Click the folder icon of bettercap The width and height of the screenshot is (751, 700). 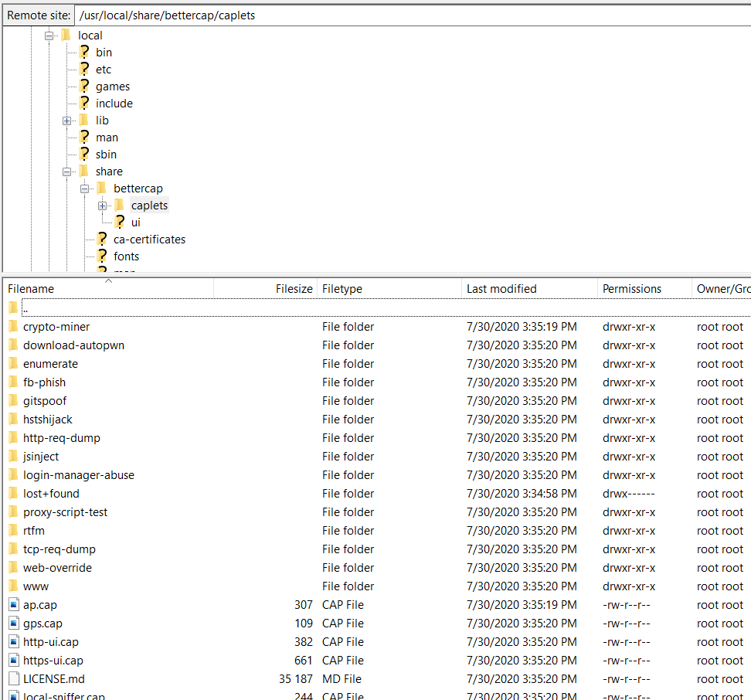(101, 188)
